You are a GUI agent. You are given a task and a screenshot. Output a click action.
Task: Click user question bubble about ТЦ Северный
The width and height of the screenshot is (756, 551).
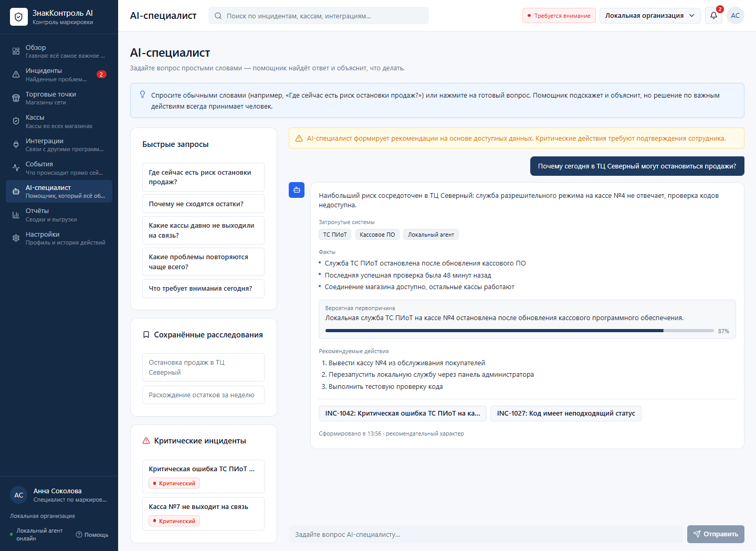637,166
